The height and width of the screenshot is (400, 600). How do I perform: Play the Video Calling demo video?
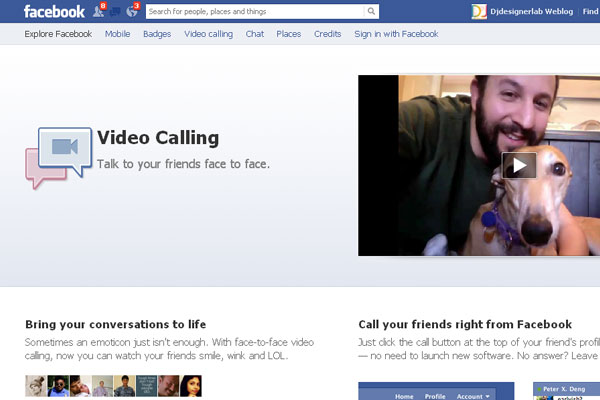519,165
